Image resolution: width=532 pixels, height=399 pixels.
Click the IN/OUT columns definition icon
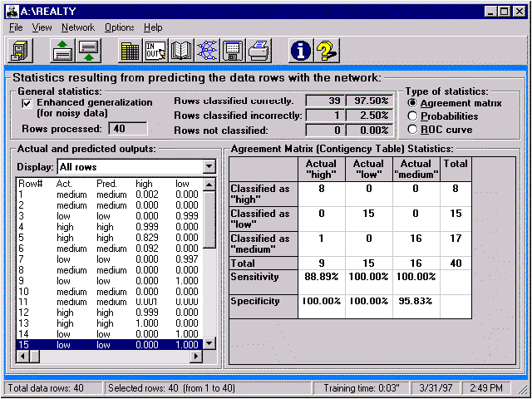tap(156, 51)
